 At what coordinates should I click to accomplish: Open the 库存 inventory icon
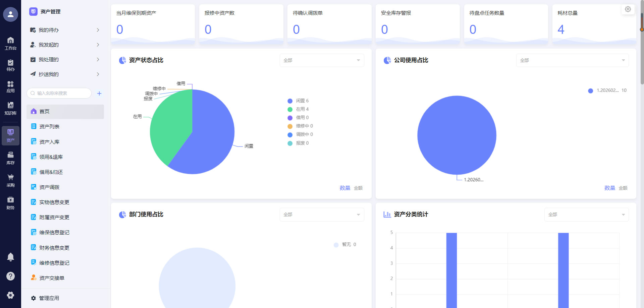click(x=10, y=158)
